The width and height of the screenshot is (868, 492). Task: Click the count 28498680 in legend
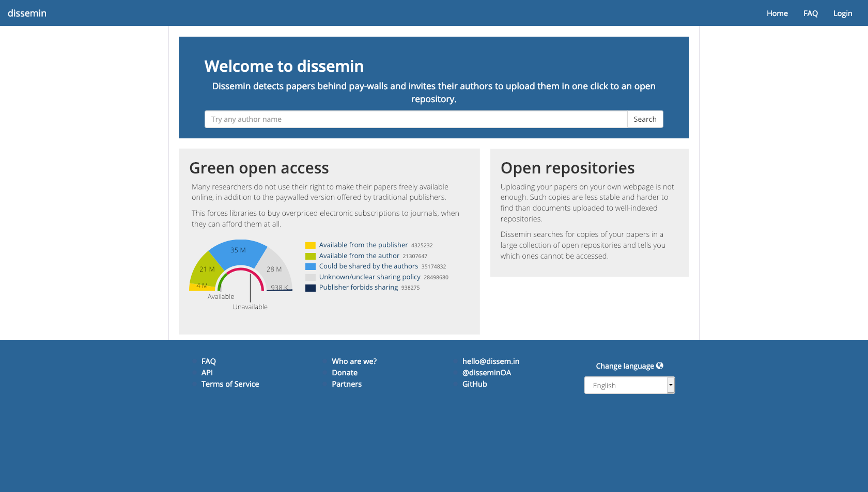pyautogui.click(x=436, y=277)
